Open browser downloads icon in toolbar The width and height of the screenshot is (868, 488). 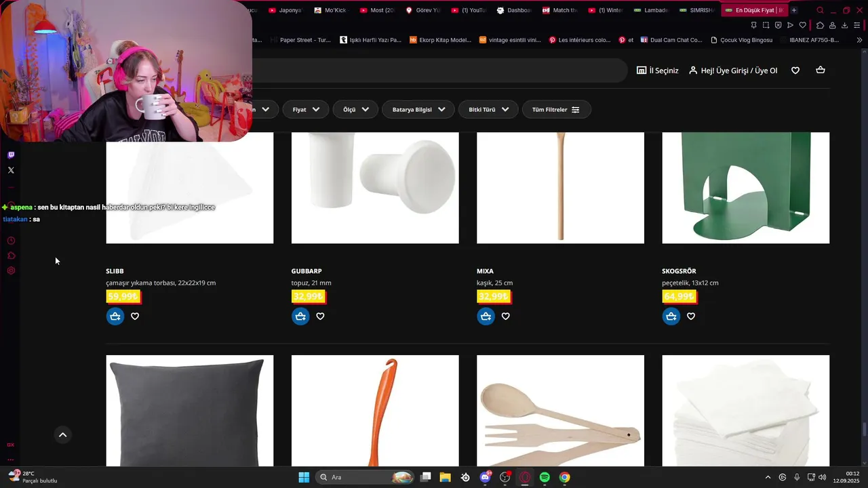[x=844, y=25]
